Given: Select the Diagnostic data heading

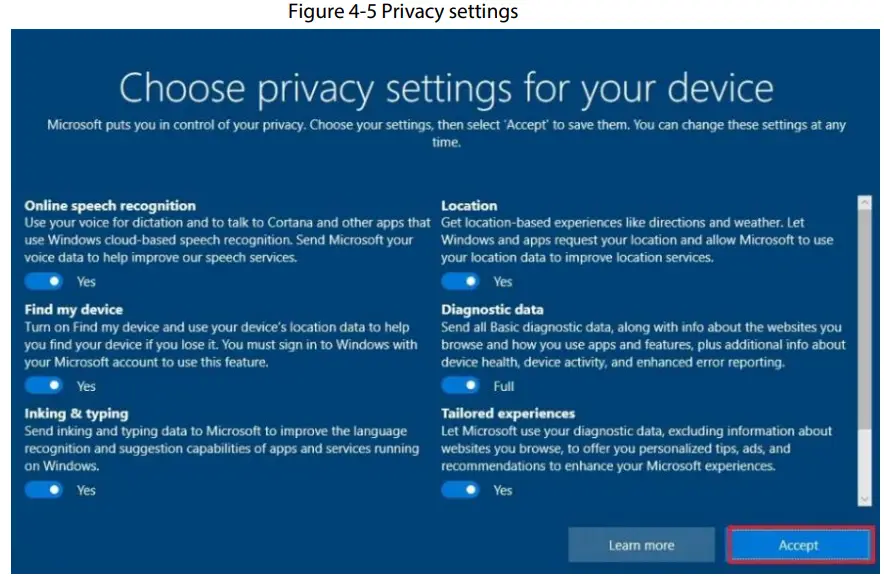Looking at the screenshot, I should click(x=492, y=310).
